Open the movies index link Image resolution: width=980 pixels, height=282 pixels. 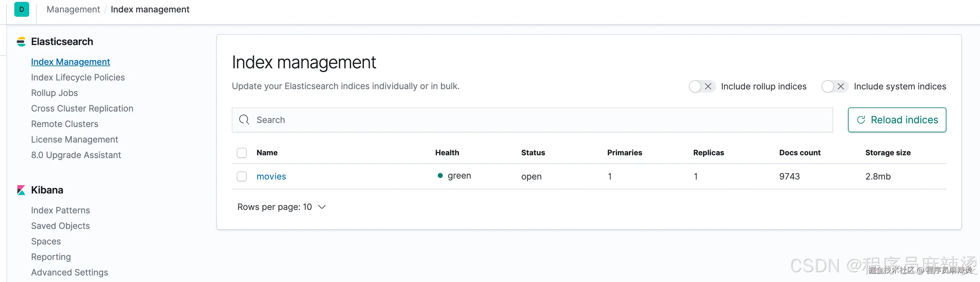(271, 176)
